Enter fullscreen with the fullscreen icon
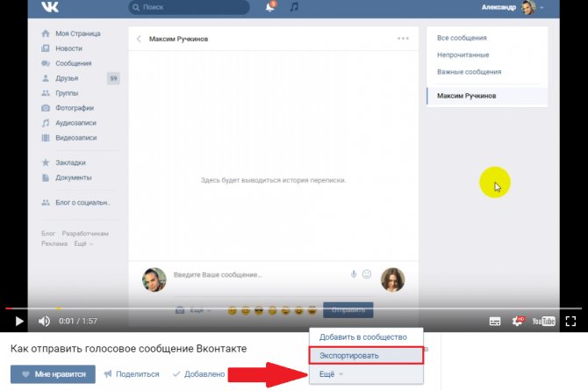The height and width of the screenshot is (391, 588). coord(570,321)
